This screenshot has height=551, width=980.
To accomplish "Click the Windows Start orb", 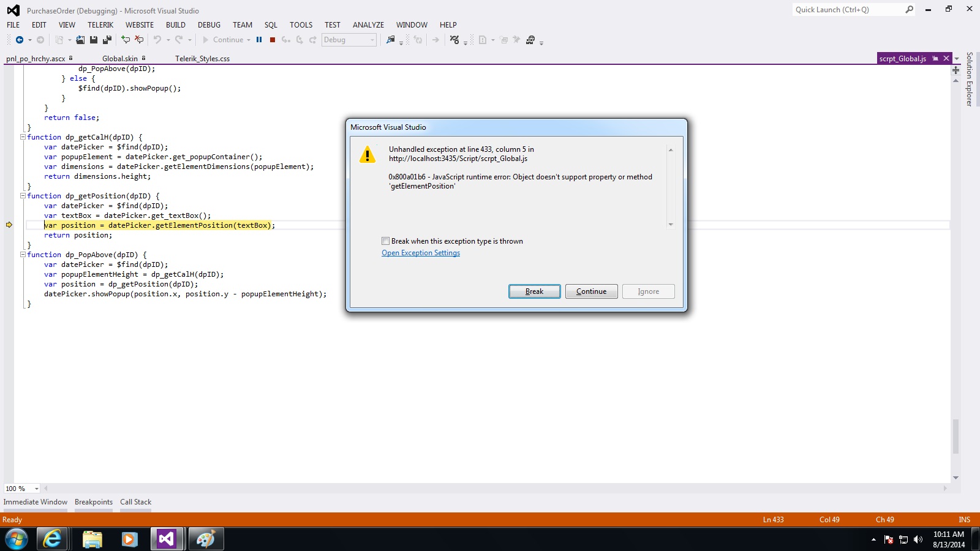I will 17,539.
